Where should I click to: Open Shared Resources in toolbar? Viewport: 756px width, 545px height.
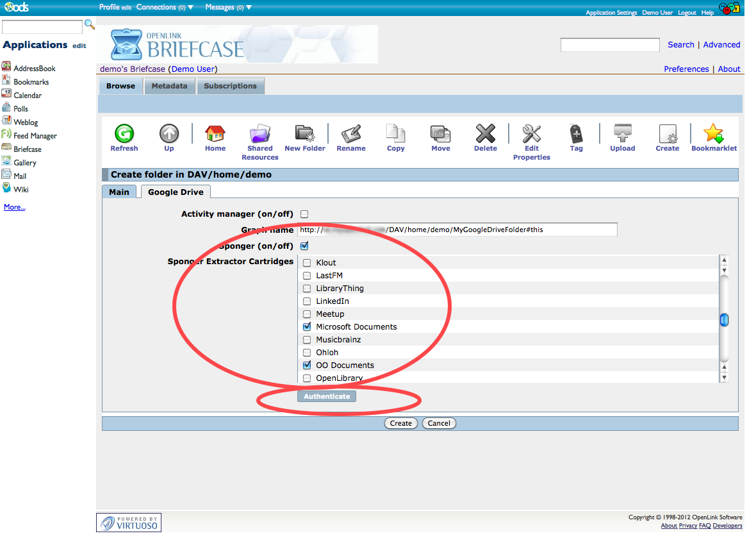(259, 134)
